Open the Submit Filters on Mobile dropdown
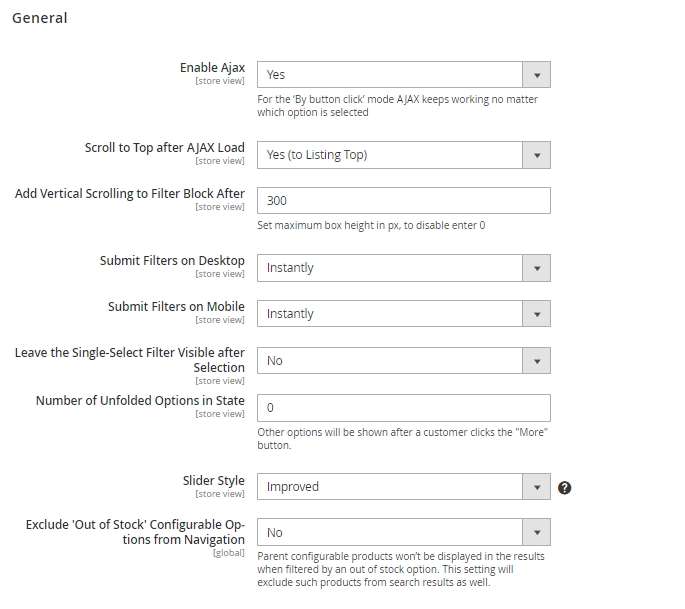The height and width of the screenshot is (609, 685). tap(404, 314)
